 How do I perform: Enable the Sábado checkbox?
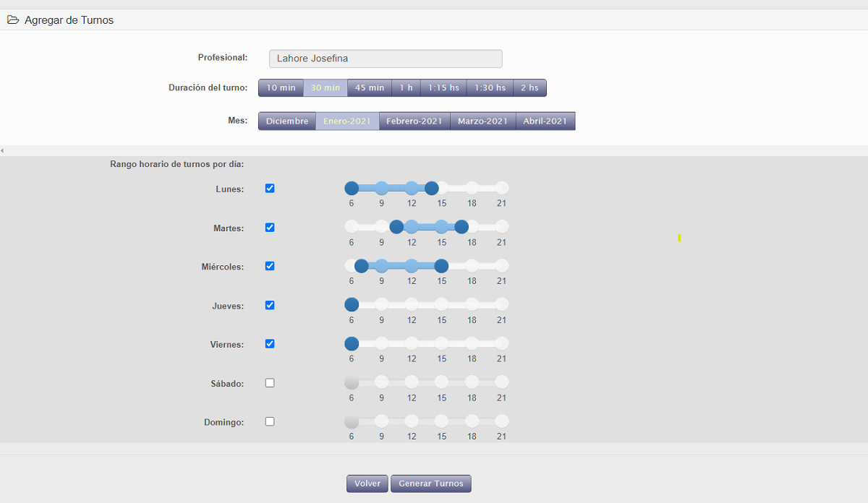coord(270,383)
